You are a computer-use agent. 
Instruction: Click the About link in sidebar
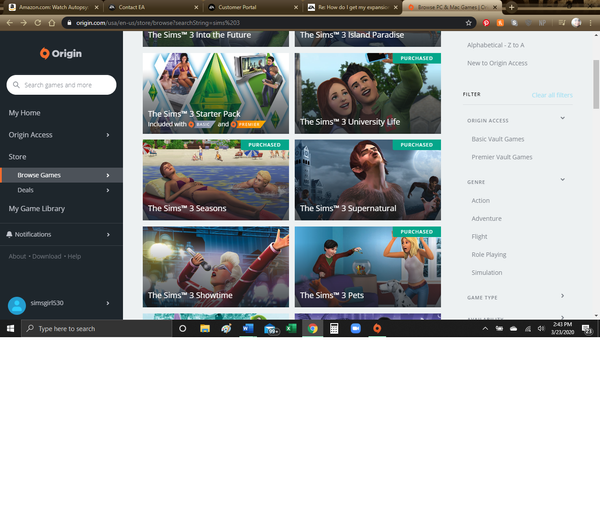[17, 256]
